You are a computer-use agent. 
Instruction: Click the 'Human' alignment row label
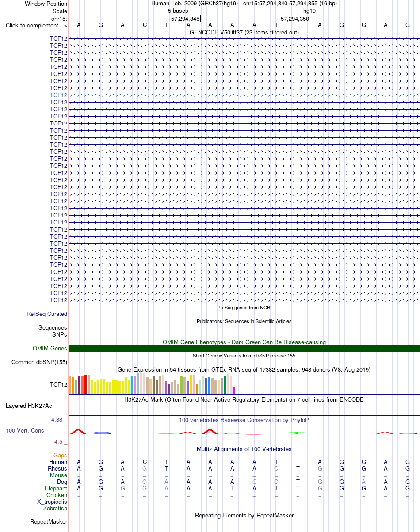(58, 462)
